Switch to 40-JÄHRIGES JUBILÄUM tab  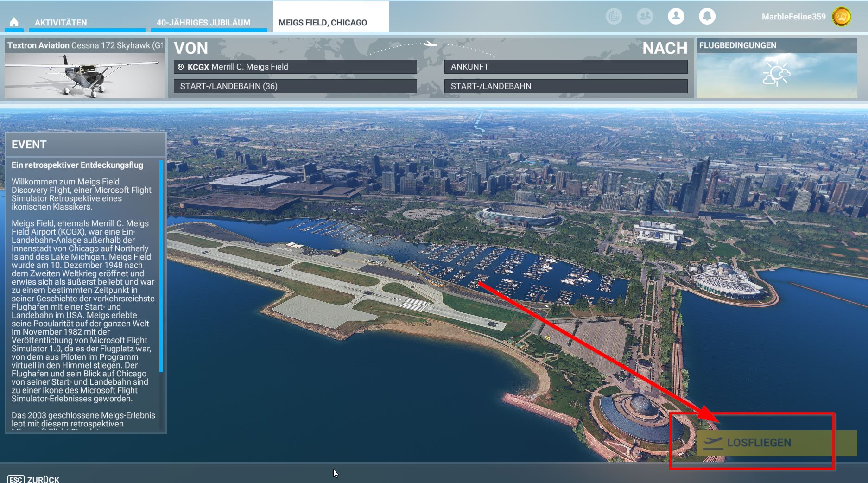[209, 22]
